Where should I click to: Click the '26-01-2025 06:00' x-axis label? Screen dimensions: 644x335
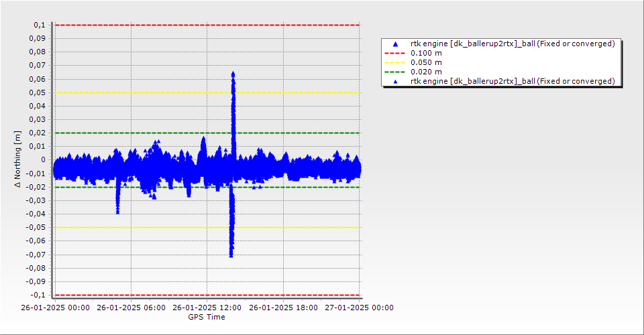(x=131, y=308)
